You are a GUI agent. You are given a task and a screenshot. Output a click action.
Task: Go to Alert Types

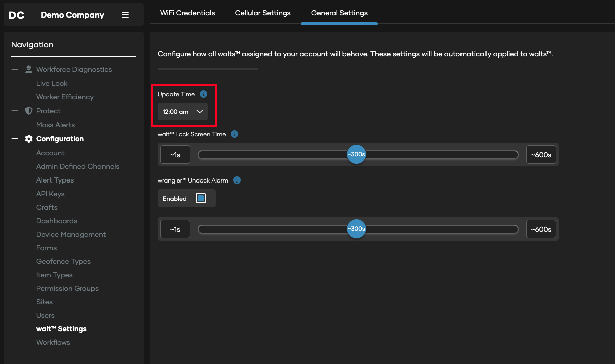click(x=55, y=180)
